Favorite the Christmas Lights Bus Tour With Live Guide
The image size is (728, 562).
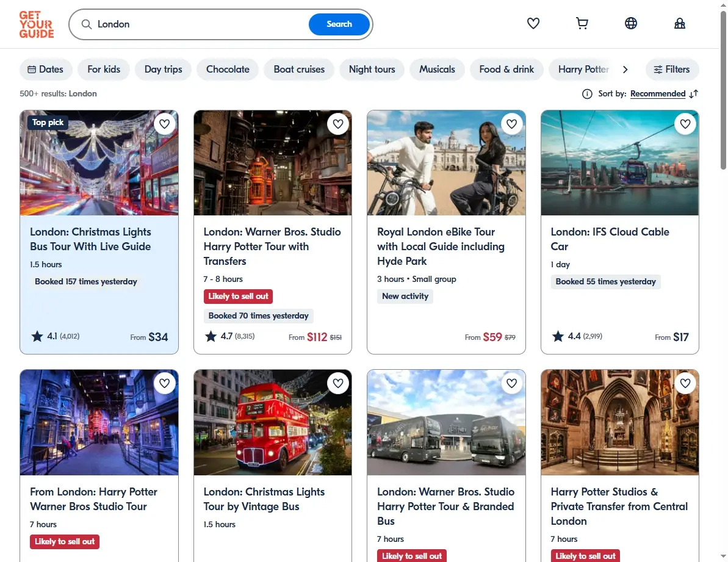tap(164, 124)
